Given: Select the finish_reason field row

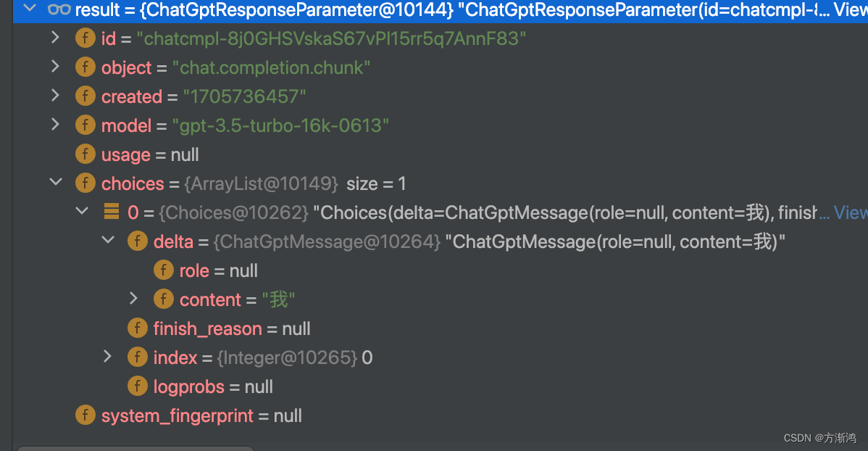Looking at the screenshot, I should pos(207,328).
